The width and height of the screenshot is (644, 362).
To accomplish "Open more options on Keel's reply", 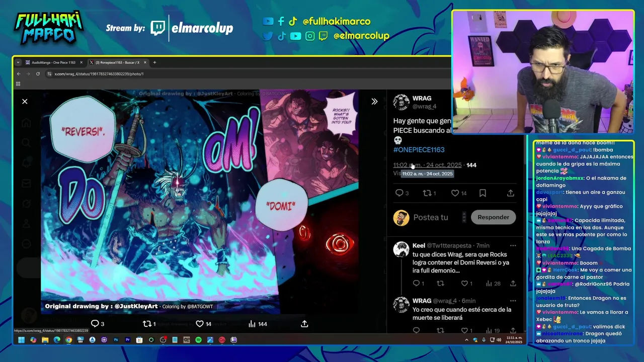I will [x=513, y=245].
